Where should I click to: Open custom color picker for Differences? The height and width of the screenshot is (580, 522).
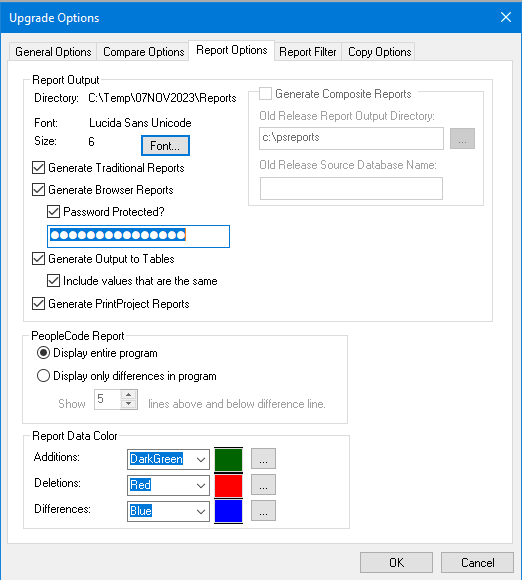coord(263,510)
